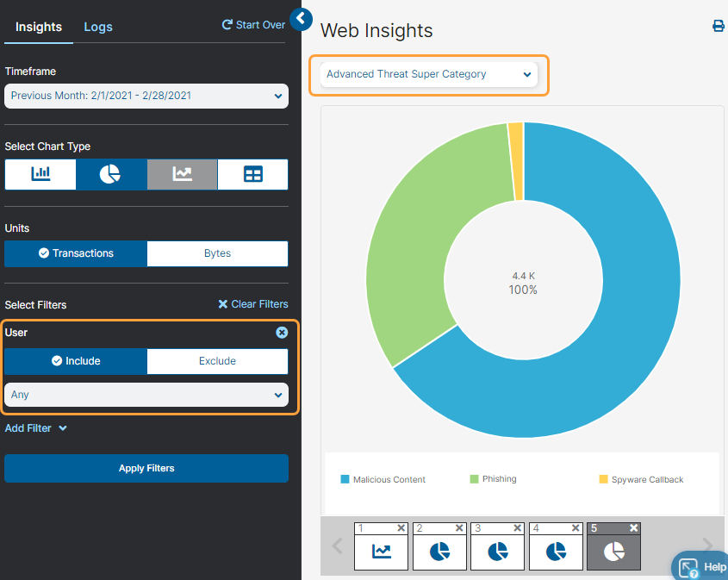Select the Insights tab
Image resolution: width=728 pixels, height=580 pixels.
(38, 27)
